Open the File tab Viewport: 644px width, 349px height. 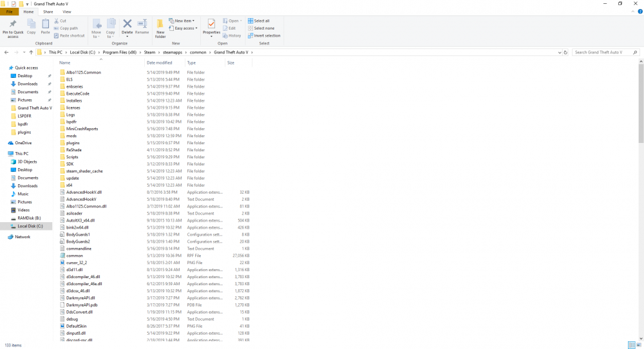9,12
